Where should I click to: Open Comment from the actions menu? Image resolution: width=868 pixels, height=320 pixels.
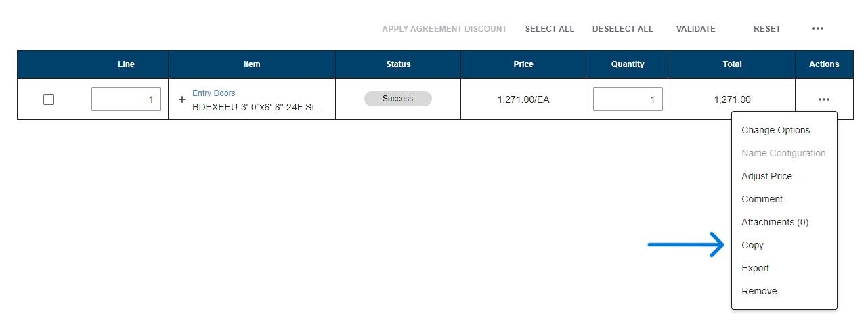(x=762, y=199)
